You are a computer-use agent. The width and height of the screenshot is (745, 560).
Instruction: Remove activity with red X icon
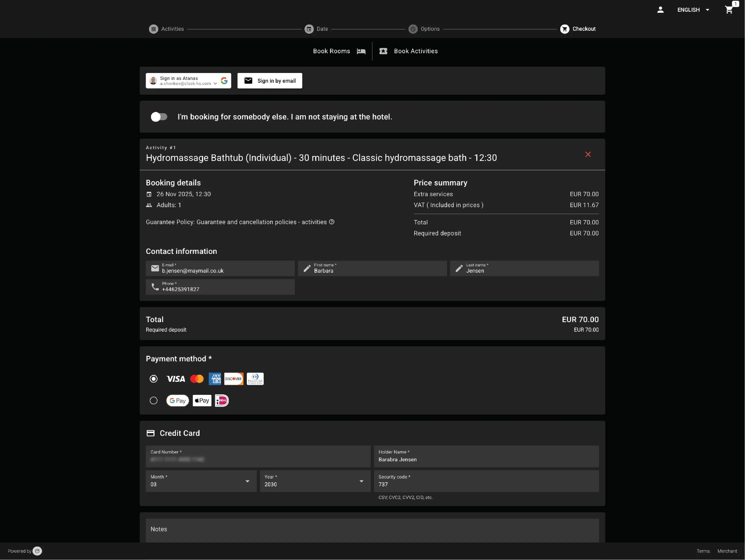tap(588, 154)
